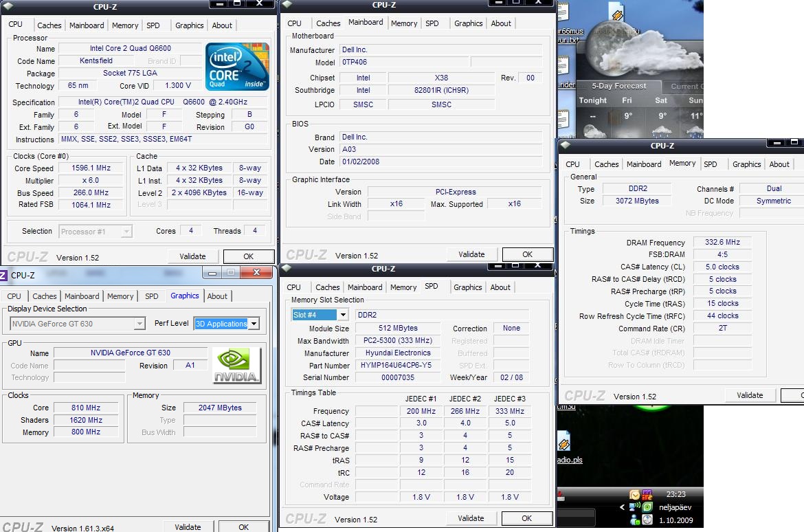The height and width of the screenshot is (532, 804).
Task: Click the Z icon in the Graphics window title bar
Action: (x=3, y=276)
